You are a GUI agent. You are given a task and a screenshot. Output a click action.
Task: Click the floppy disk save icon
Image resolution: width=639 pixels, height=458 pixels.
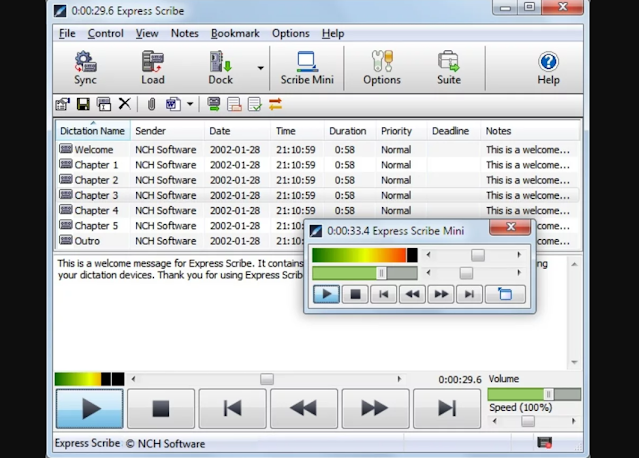(x=83, y=104)
